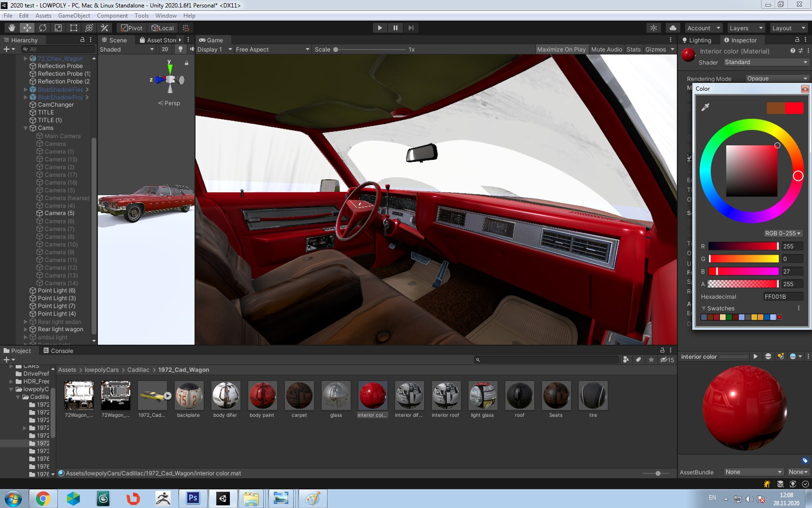Viewport: 812px width, 508px height.
Task: Open the Gizmos dropdown
Action: tap(660, 49)
